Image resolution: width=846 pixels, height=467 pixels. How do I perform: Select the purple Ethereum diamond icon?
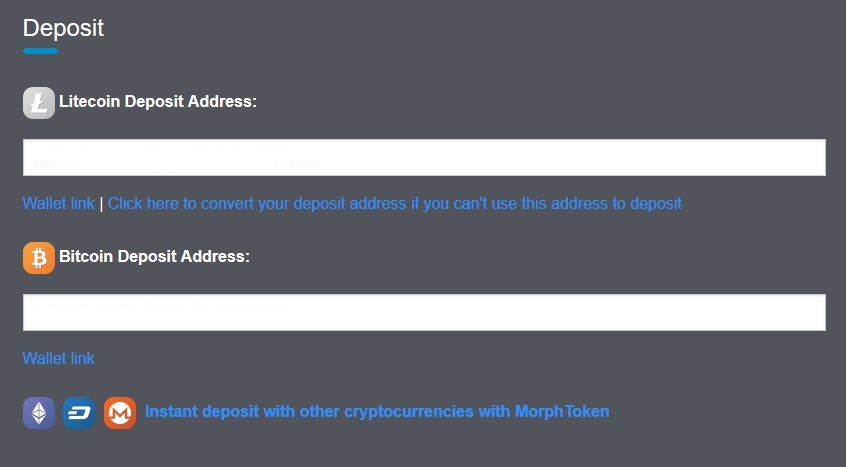[39, 413]
